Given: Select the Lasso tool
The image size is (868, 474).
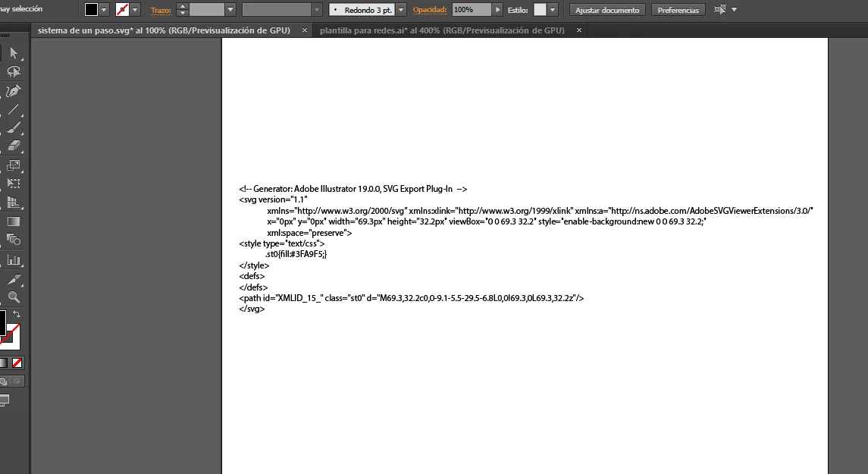Looking at the screenshot, I should (x=14, y=71).
